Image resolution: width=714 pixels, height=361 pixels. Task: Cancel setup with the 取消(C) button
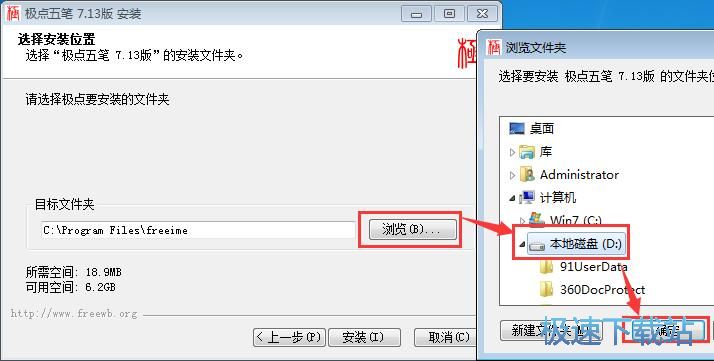[x=445, y=337]
